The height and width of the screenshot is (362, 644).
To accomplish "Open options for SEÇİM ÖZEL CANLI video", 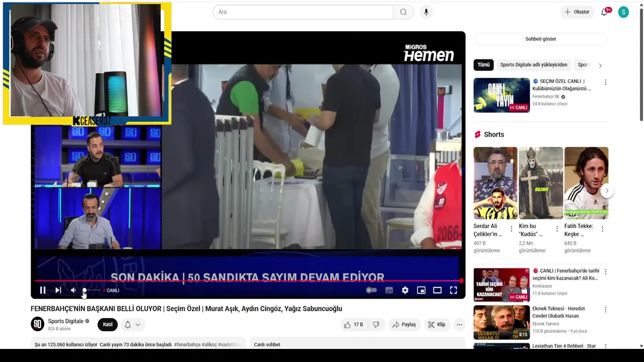I will (x=605, y=82).
